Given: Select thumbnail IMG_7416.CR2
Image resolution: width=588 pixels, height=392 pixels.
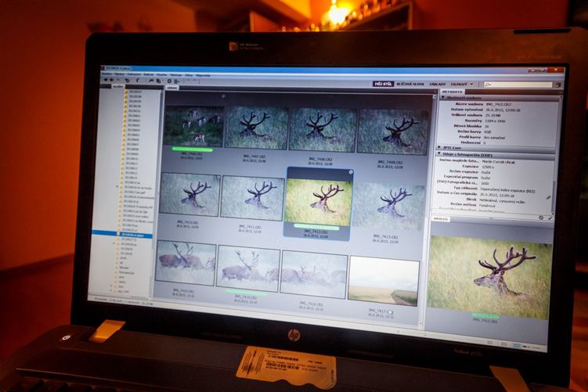Looking at the screenshot, I should pyautogui.click(x=314, y=275).
